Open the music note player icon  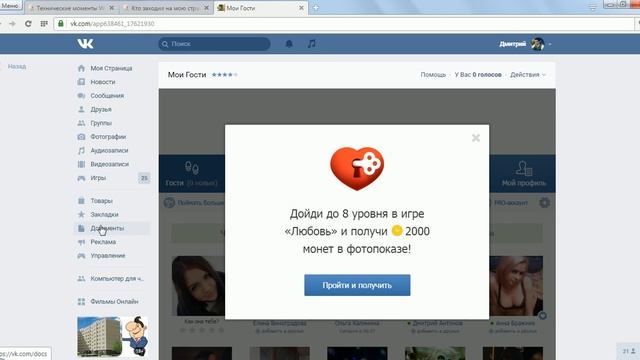(311, 44)
